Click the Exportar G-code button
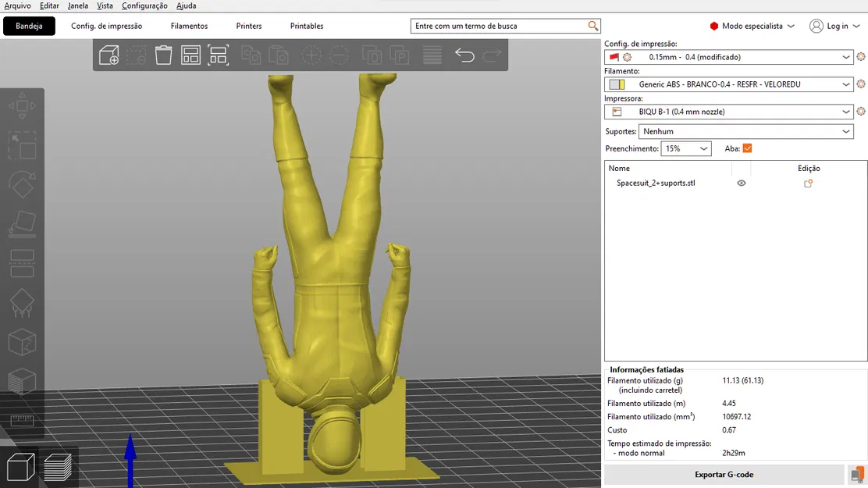 [x=724, y=475]
